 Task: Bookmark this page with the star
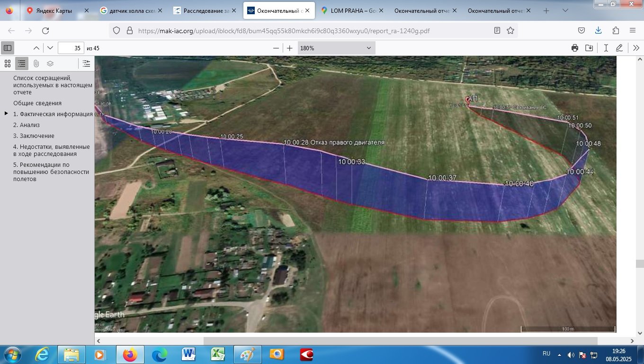pyautogui.click(x=510, y=30)
